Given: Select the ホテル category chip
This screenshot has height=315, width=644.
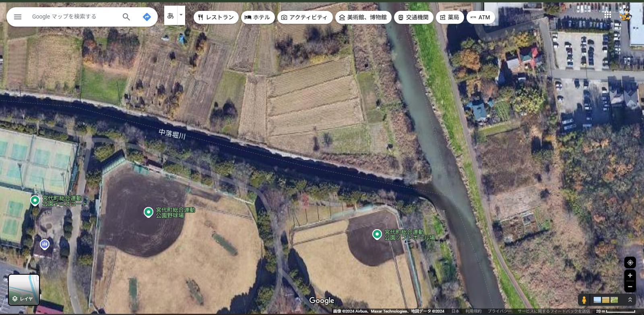Looking at the screenshot, I should tap(258, 17).
